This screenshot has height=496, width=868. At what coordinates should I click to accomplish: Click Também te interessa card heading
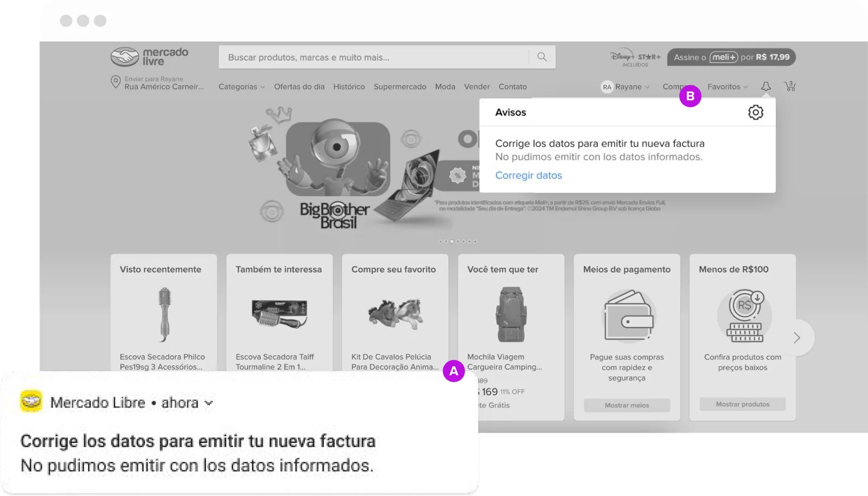click(x=279, y=269)
